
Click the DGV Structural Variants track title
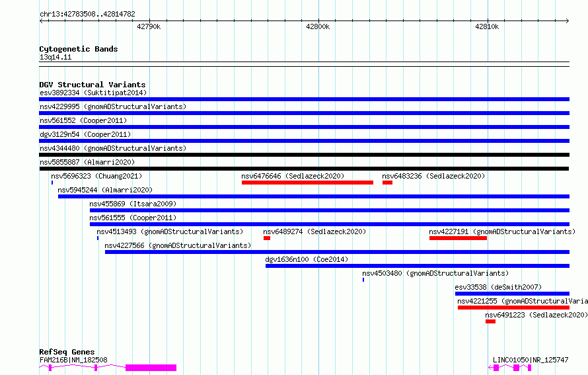tap(92, 85)
